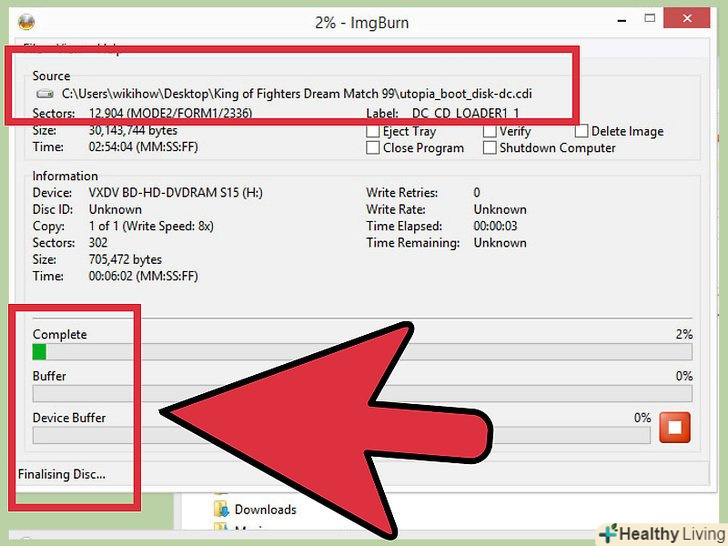Maximize the ImgBurn window
The width and height of the screenshot is (728, 546).
coord(650,19)
